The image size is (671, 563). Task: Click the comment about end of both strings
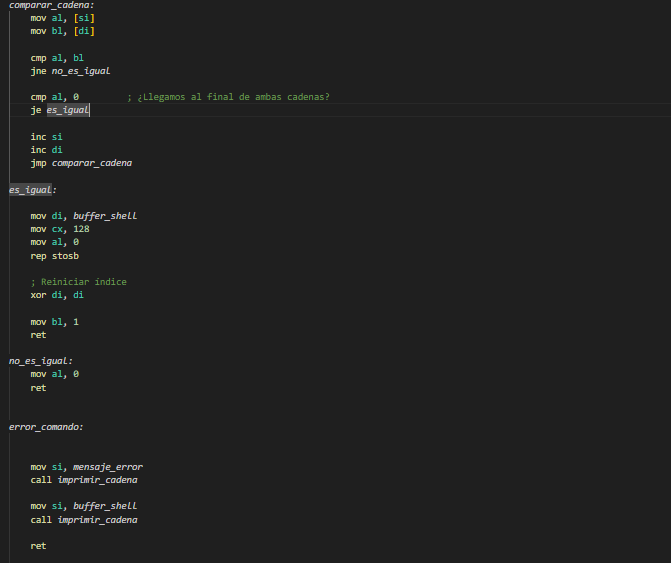[228, 97]
